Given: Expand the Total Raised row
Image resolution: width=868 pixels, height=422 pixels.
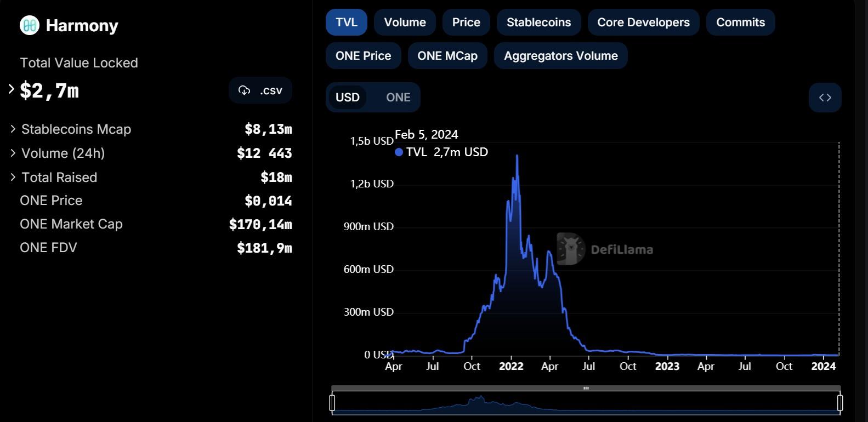Looking at the screenshot, I should click(13, 177).
